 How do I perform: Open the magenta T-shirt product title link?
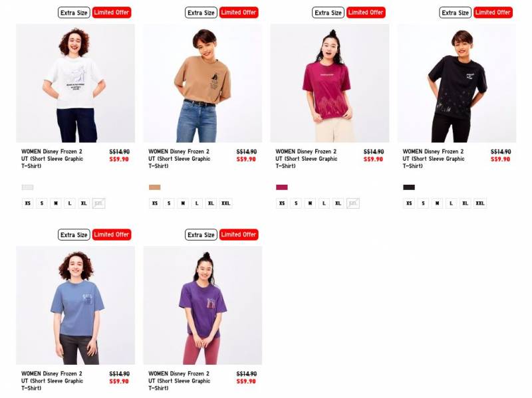[307, 159]
